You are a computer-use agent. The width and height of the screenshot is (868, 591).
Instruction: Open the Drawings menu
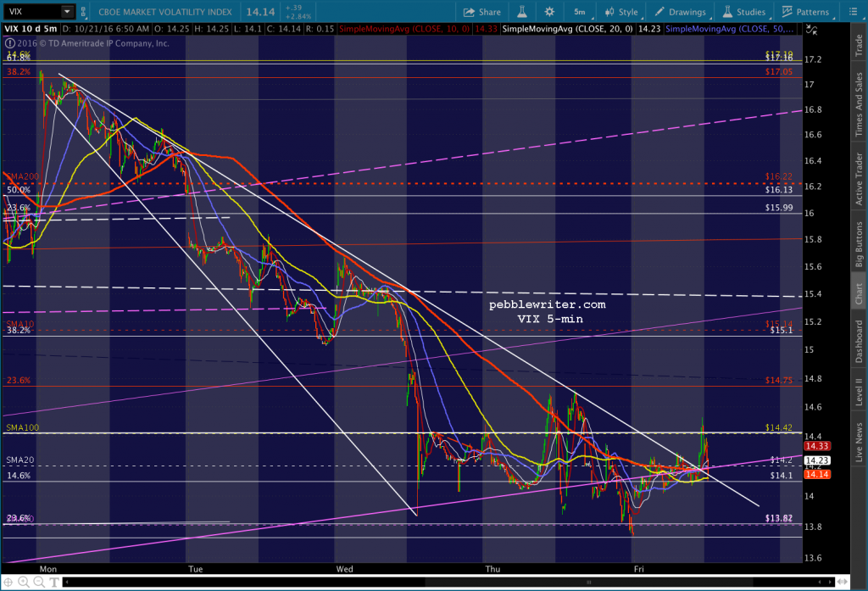[681, 12]
